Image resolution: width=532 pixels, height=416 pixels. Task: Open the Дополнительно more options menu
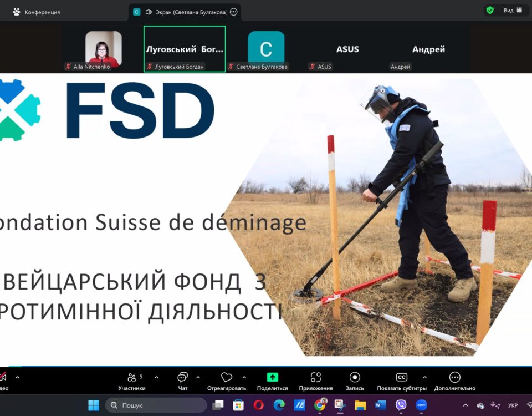(x=454, y=378)
